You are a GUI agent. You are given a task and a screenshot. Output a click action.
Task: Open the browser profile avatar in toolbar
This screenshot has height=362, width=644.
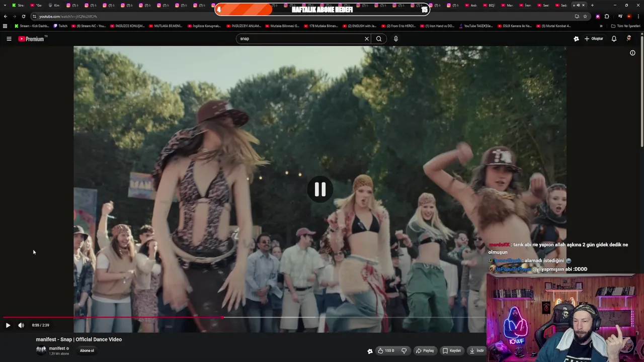pyautogui.click(x=629, y=16)
